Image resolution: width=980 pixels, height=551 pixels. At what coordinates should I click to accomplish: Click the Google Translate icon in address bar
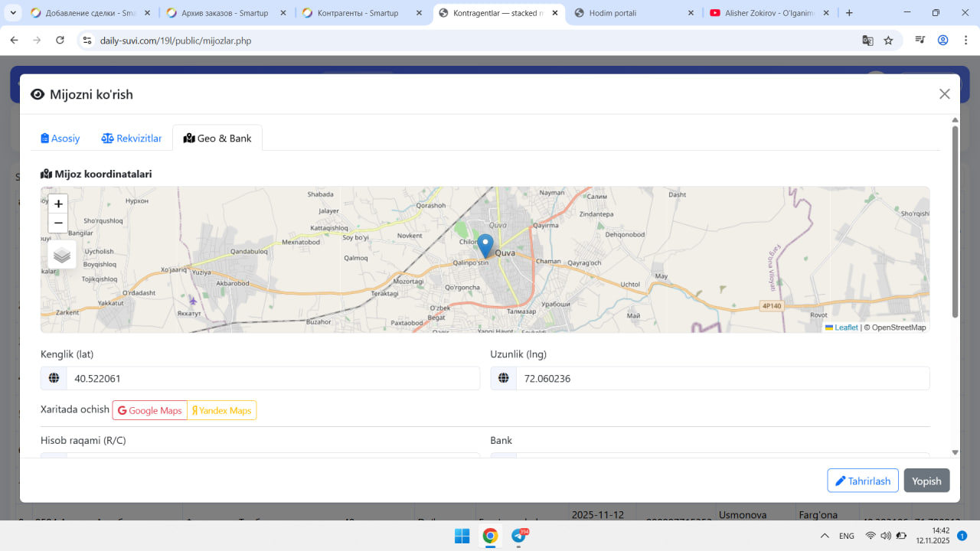coord(867,41)
